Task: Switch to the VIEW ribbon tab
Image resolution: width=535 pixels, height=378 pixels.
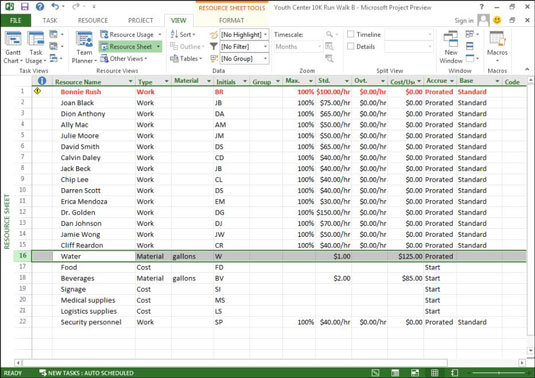Action: click(x=178, y=20)
